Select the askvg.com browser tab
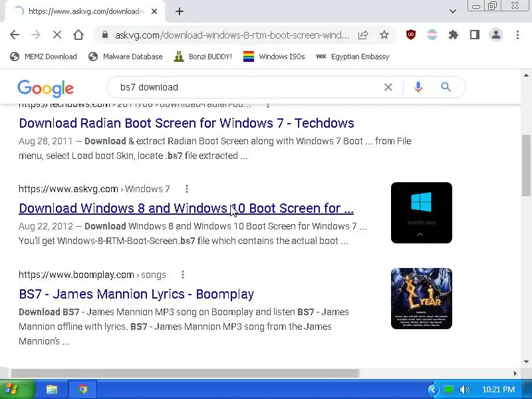Viewport: 532px width, 399px height. coord(85,11)
